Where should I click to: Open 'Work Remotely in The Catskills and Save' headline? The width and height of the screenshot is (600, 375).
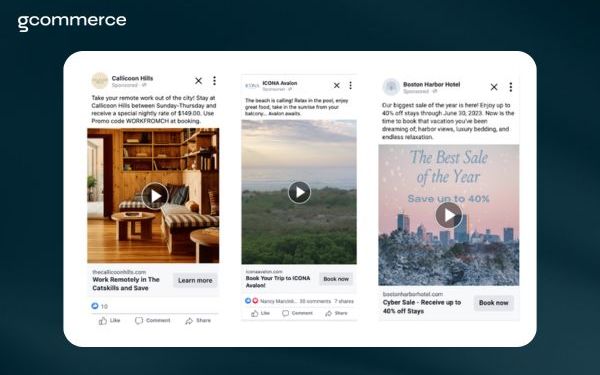coord(126,284)
